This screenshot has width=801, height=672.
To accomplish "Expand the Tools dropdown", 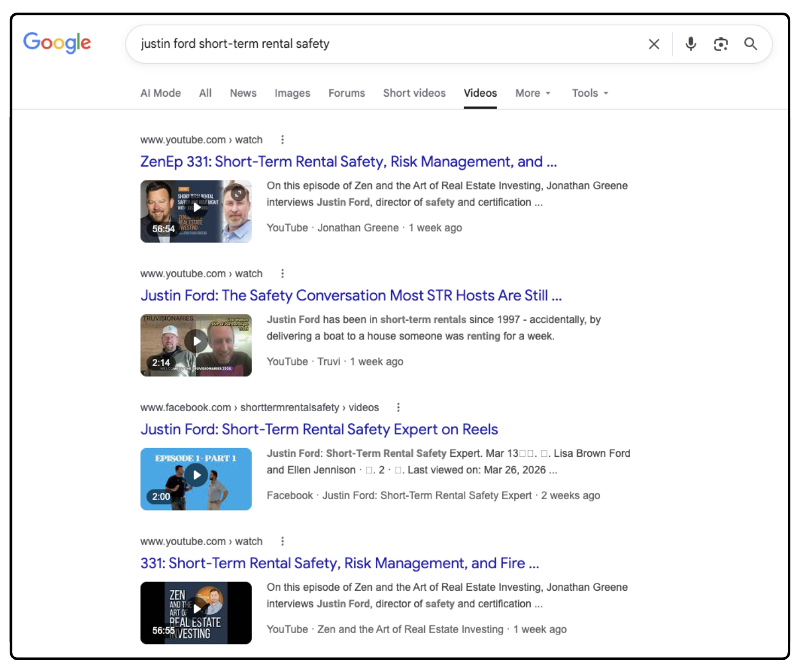I will pos(590,93).
